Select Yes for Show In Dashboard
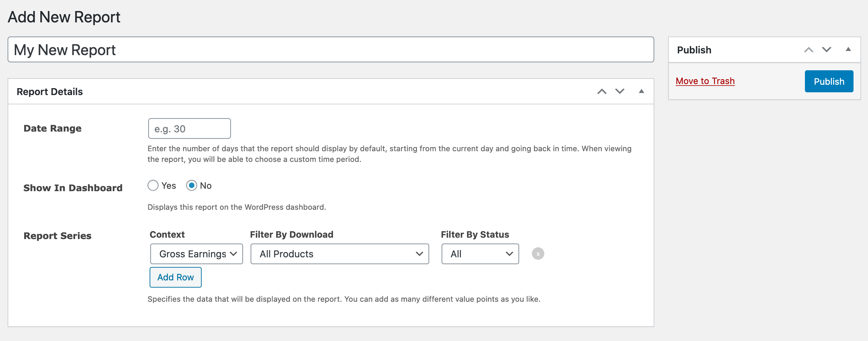The image size is (868, 341). 153,186
